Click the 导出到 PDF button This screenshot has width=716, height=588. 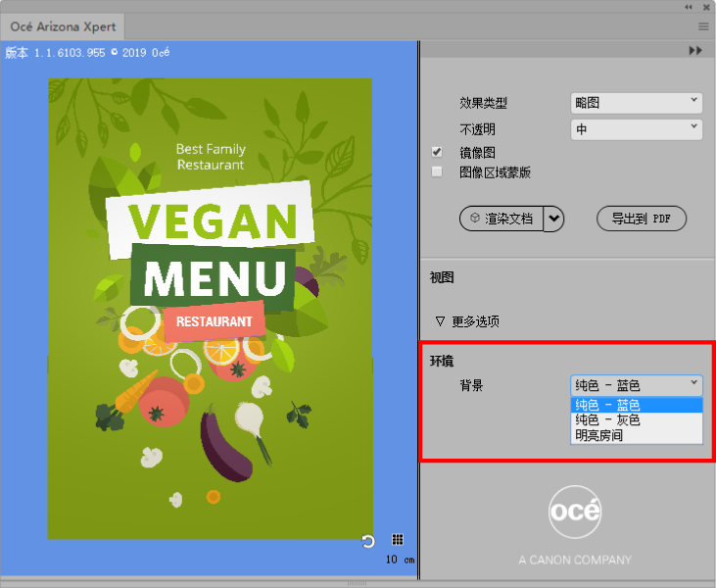pos(642,219)
